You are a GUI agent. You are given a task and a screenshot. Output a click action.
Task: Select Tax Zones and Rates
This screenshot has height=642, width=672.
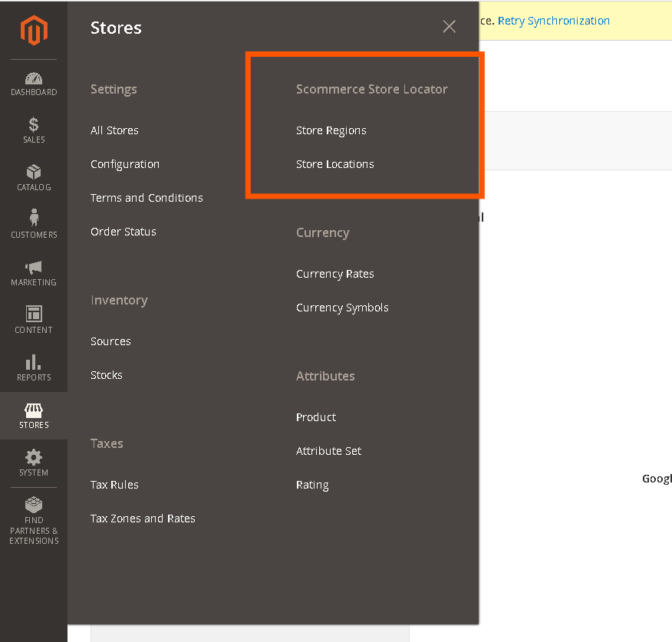click(x=143, y=519)
